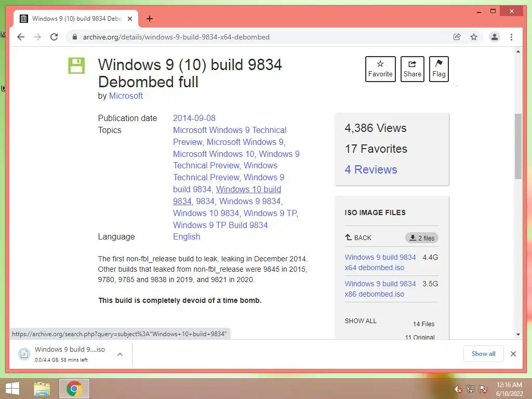The image size is (532, 399).
Task: Click the browser forward arrow
Action: (37, 37)
